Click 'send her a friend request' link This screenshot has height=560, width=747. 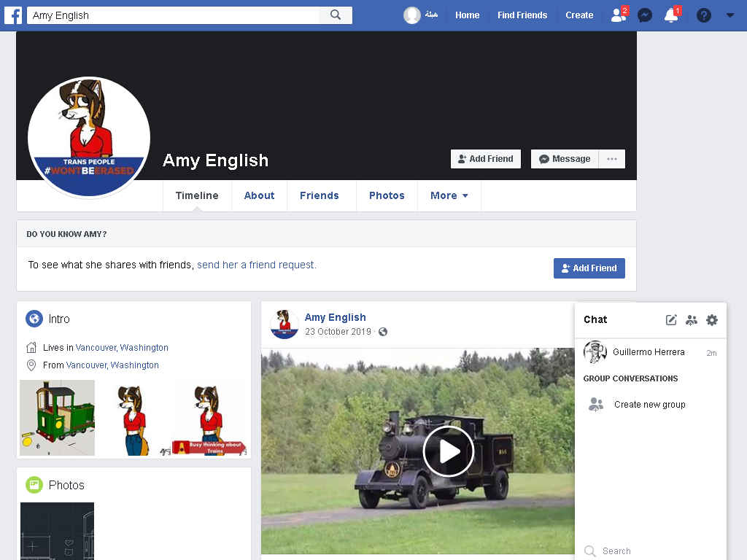[x=256, y=265]
